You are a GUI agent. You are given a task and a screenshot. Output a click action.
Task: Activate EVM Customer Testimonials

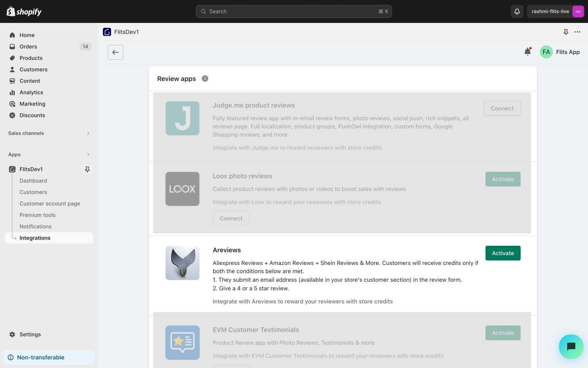click(503, 333)
